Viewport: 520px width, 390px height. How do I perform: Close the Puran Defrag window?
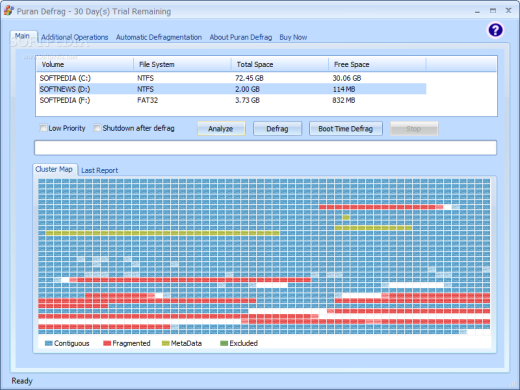508,11
